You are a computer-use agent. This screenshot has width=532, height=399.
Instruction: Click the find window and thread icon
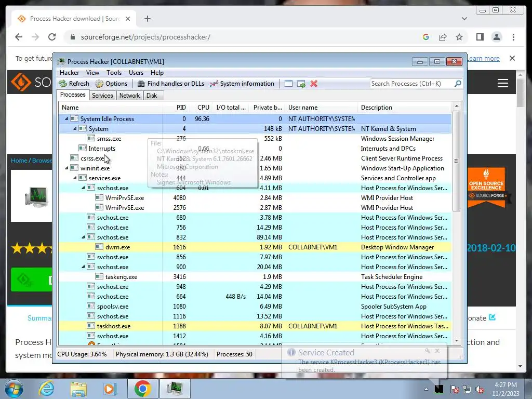(x=301, y=84)
